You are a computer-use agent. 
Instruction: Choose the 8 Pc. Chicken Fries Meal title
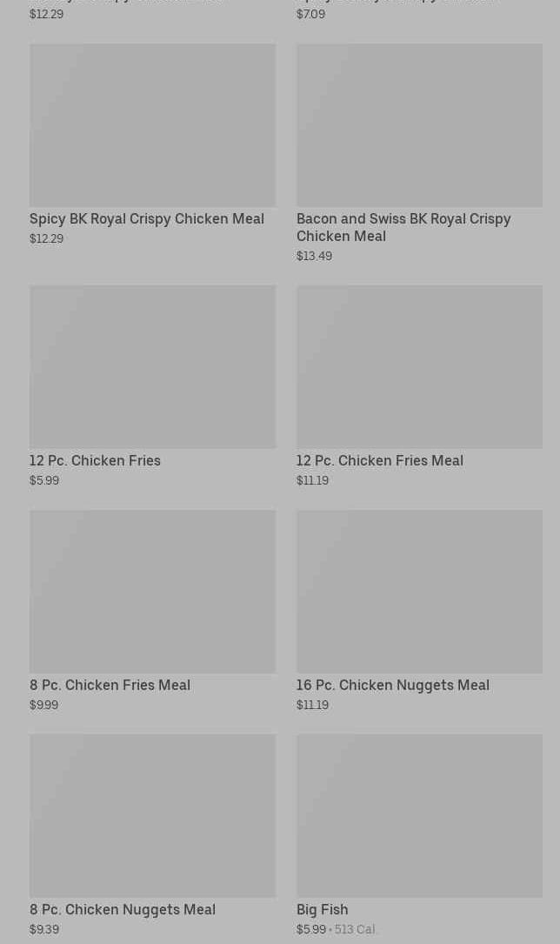click(110, 686)
